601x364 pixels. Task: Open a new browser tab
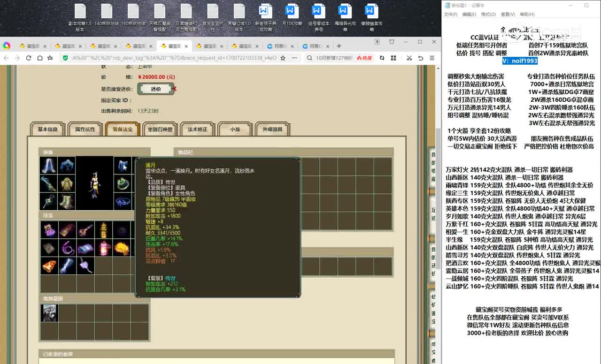click(x=339, y=46)
